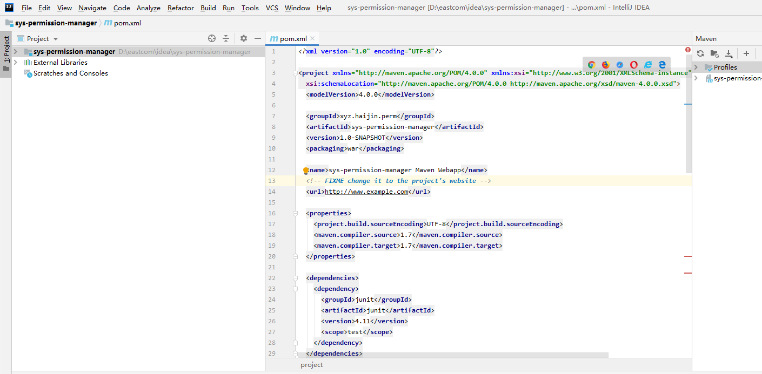Open the Help menu
Viewport: 762px width, 374px height.
324,8
